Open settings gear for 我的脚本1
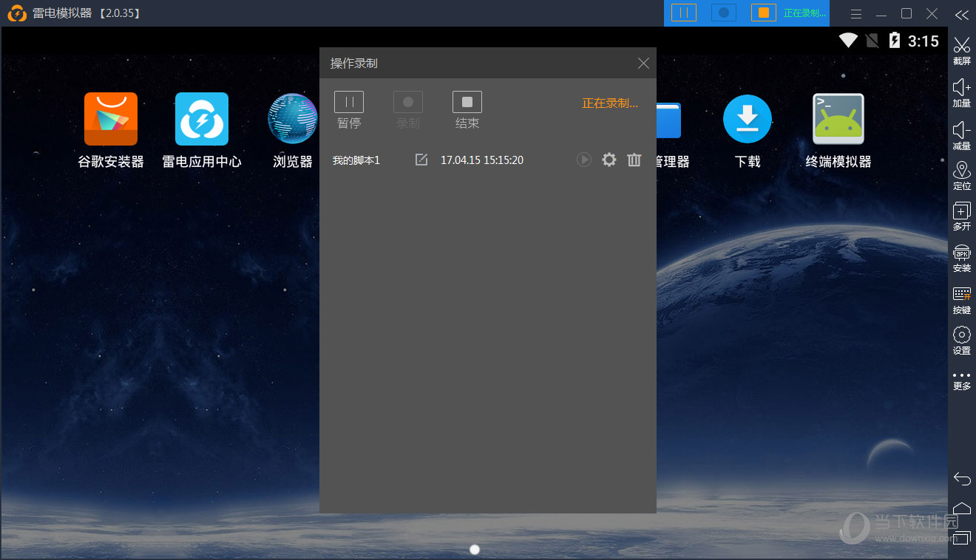976x560 pixels. 609,160
